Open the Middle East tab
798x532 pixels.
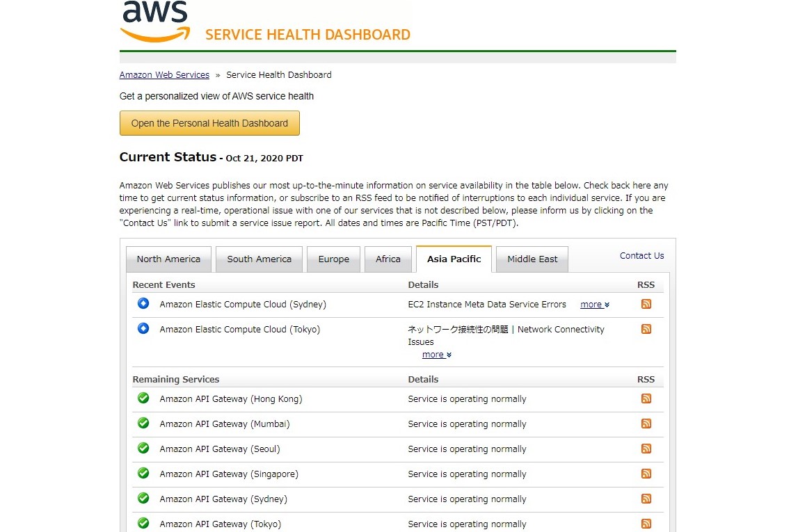pyautogui.click(x=532, y=259)
